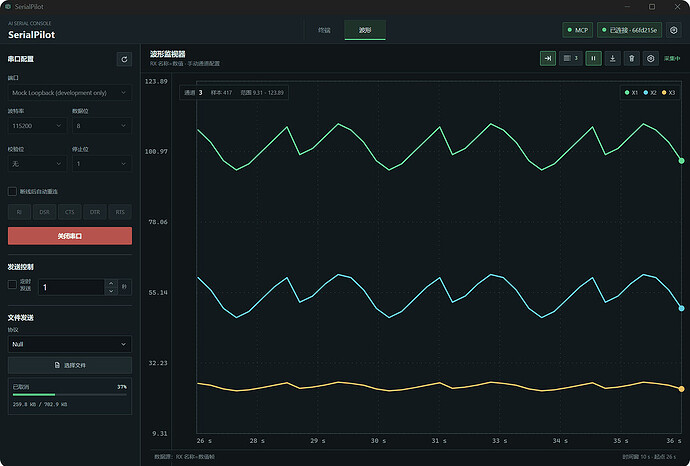
Task: Open the Null protocol dropdown
Action: [70, 344]
